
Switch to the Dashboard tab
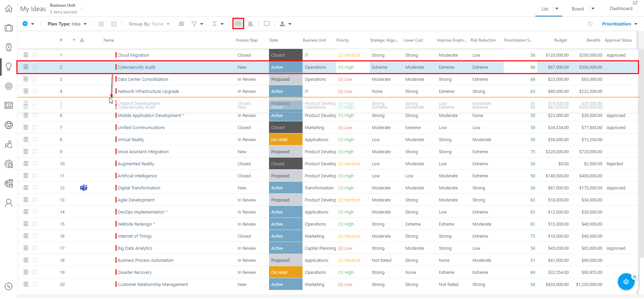[621, 9]
